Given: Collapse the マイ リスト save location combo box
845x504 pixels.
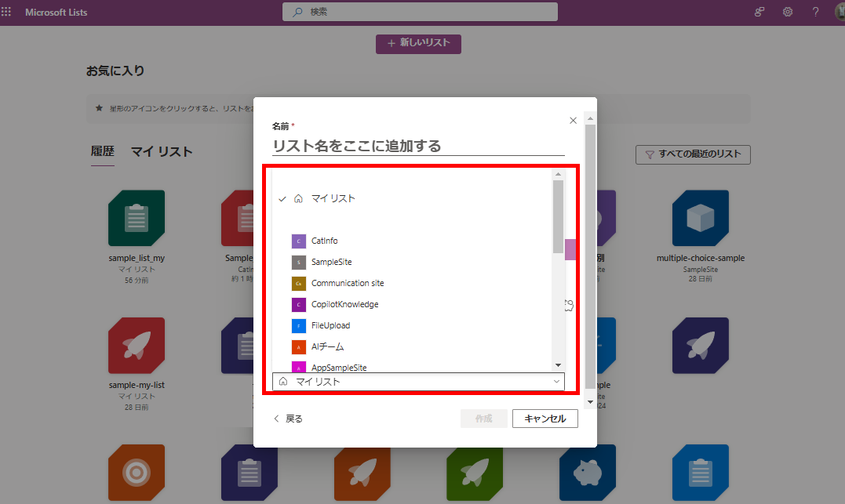Looking at the screenshot, I should [418, 381].
